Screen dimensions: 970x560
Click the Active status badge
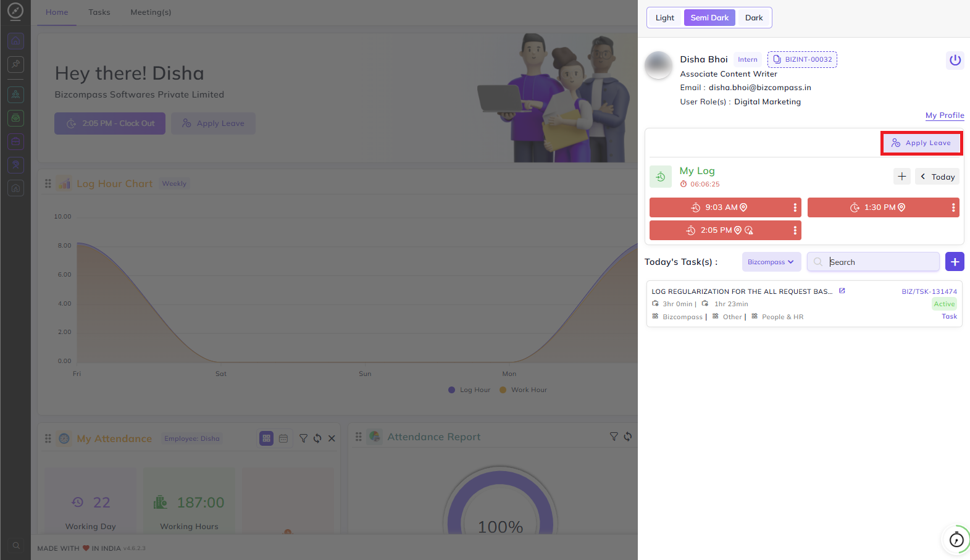point(944,304)
